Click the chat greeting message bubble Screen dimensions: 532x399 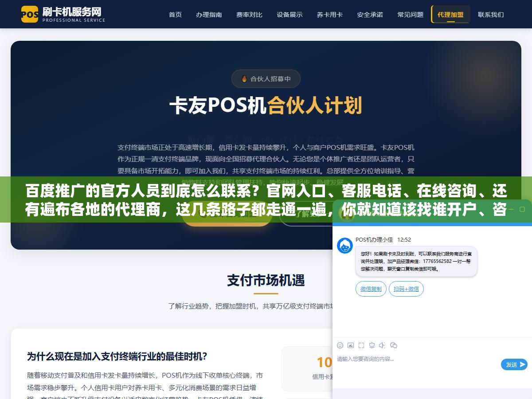tap(416, 262)
